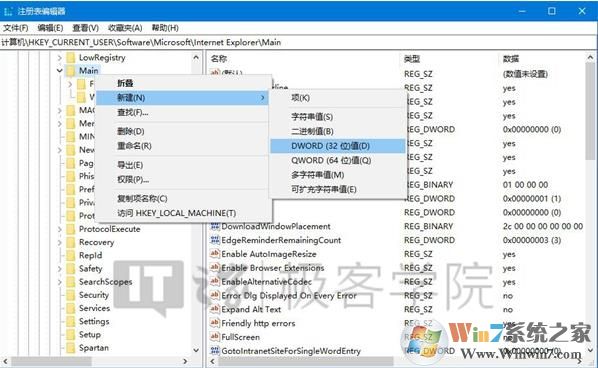598x368 pixels.
Task: Select the SearchScopes tree item
Action: pyautogui.click(x=105, y=282)
